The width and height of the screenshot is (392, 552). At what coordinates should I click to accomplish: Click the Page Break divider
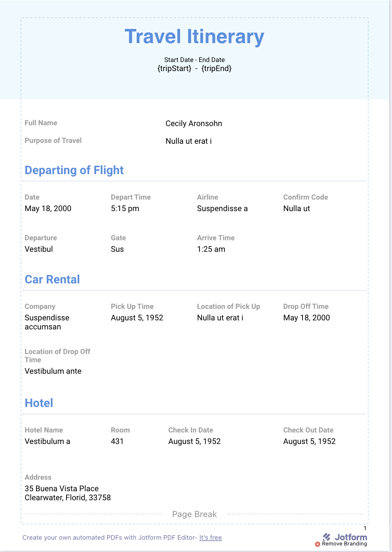[195, 514]
